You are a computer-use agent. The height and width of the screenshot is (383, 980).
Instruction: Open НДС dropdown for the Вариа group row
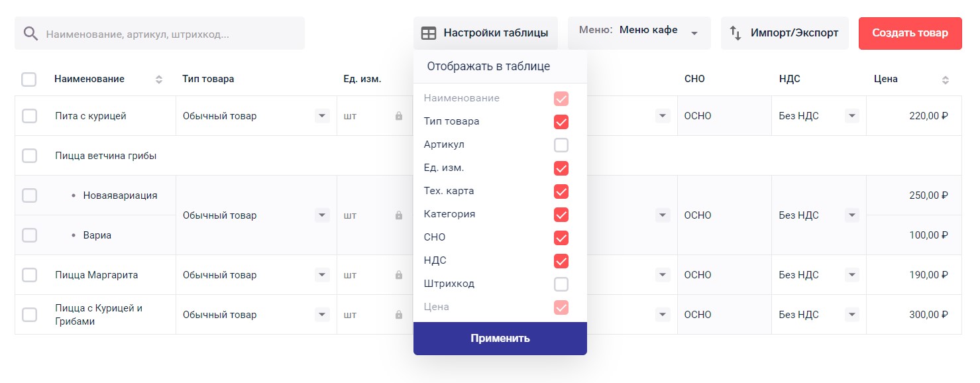(x=852, y=215)
